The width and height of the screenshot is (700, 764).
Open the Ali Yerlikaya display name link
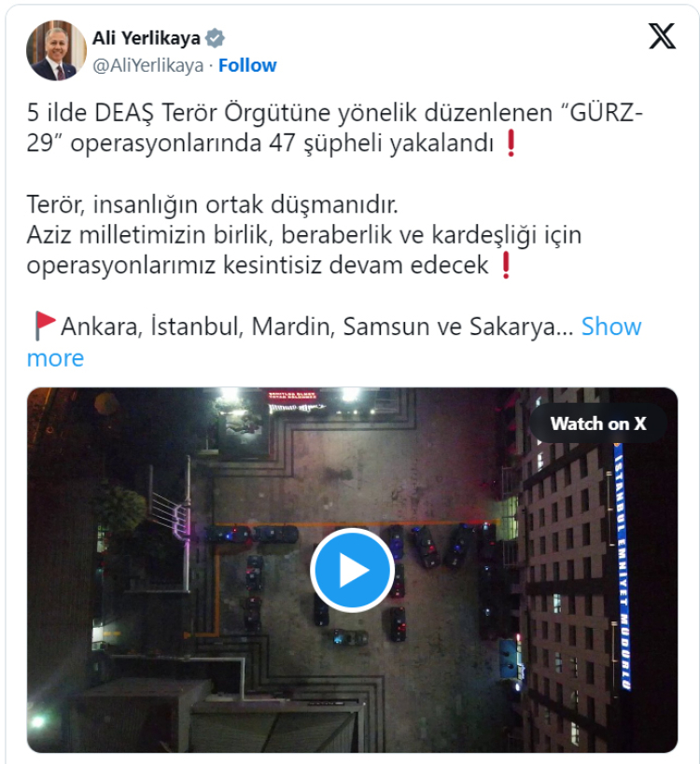coord(147,38)
